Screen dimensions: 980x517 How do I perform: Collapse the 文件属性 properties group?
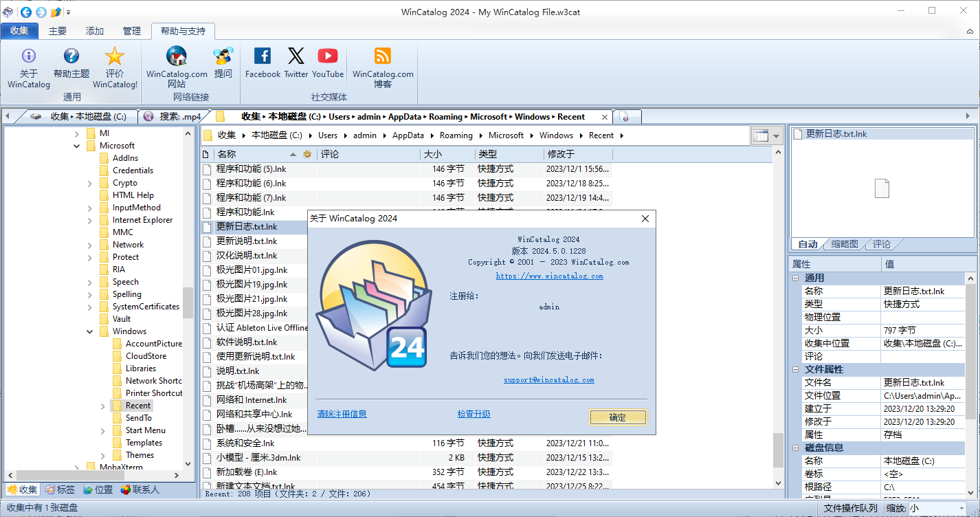click(796, 369)
